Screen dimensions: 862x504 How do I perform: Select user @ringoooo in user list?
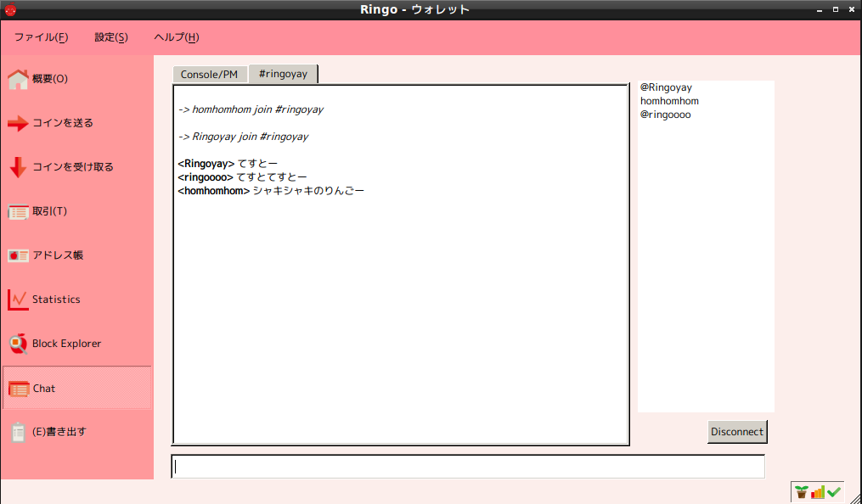click(665, 115)
